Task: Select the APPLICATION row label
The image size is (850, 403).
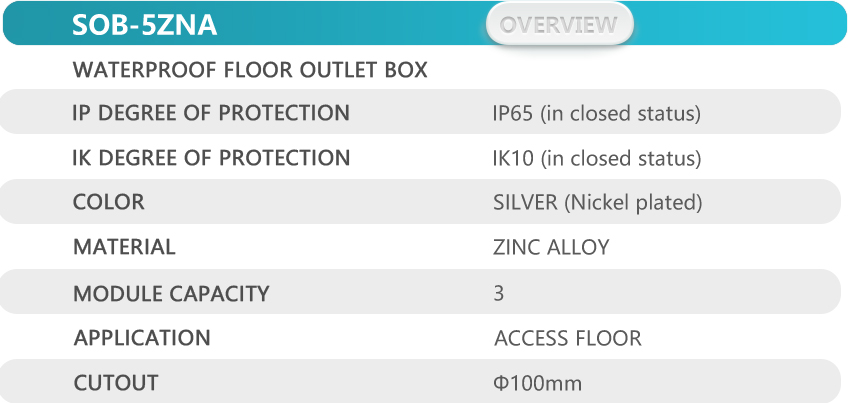Action: click(x=142, y=338)
